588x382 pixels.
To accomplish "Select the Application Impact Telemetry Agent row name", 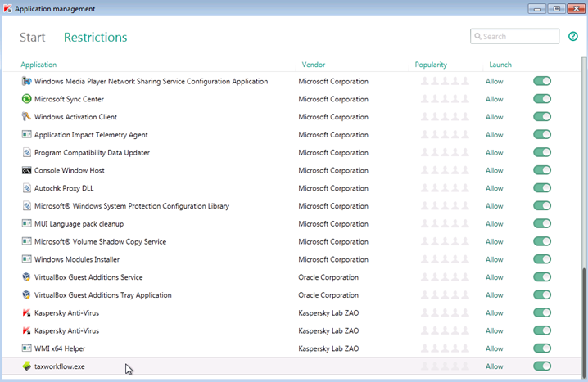I will [x=91, y=134].
